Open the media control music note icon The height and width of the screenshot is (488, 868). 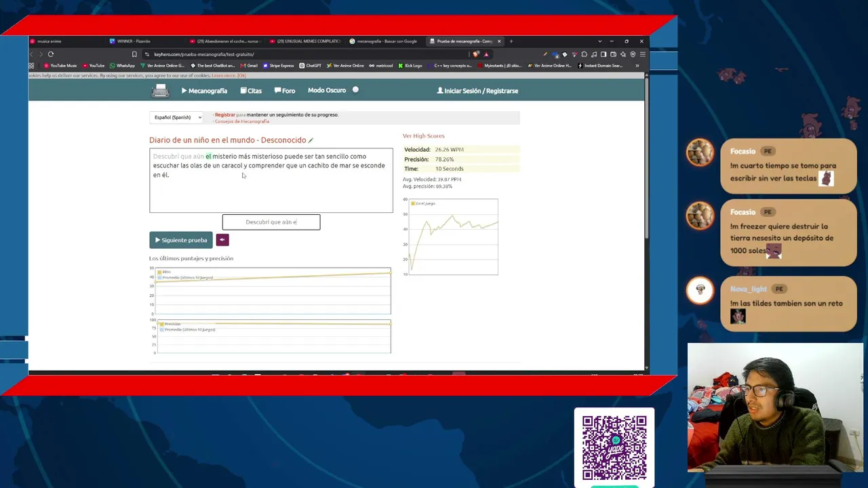coord(594,54)
